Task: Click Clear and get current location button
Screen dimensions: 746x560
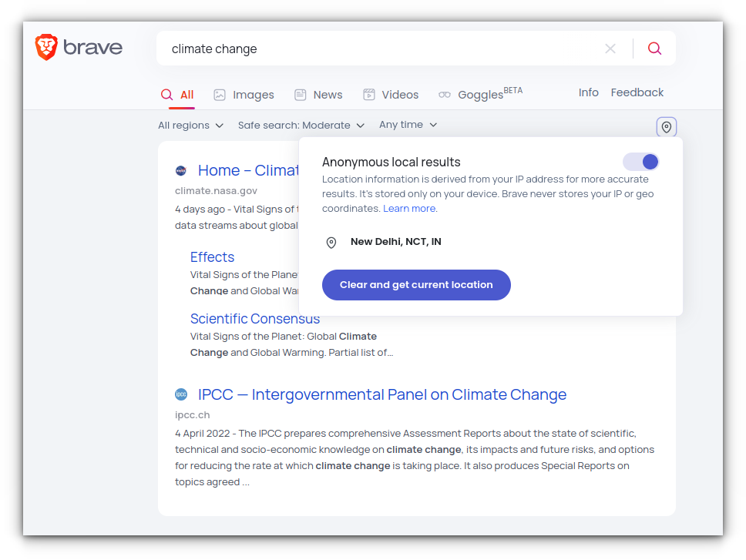Action: (x=416, y=285)
